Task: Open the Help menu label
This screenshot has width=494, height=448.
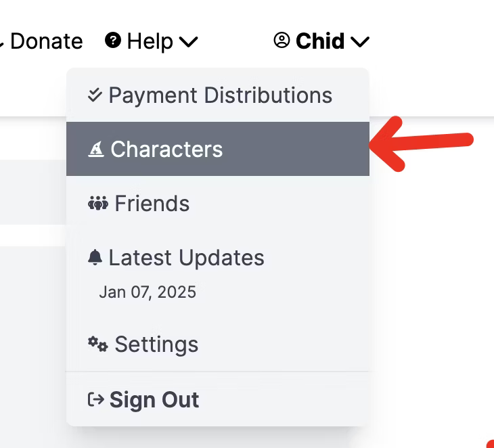Action: click(150, 41)
